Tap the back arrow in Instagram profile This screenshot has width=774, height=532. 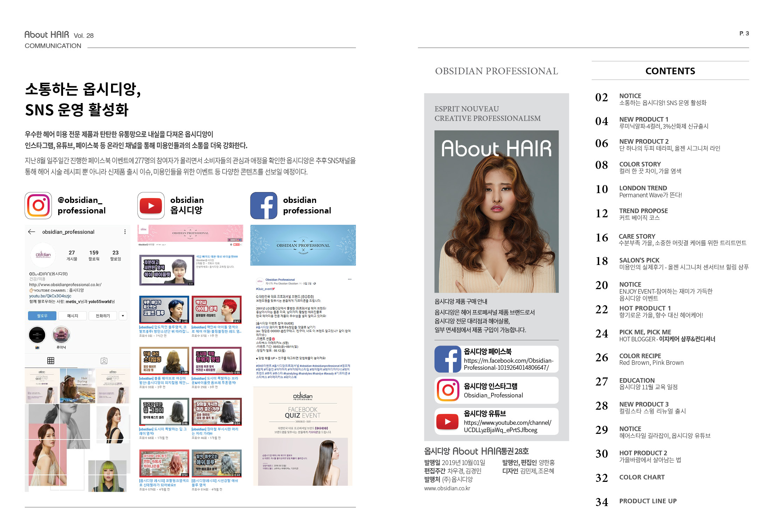coord(32,232)
